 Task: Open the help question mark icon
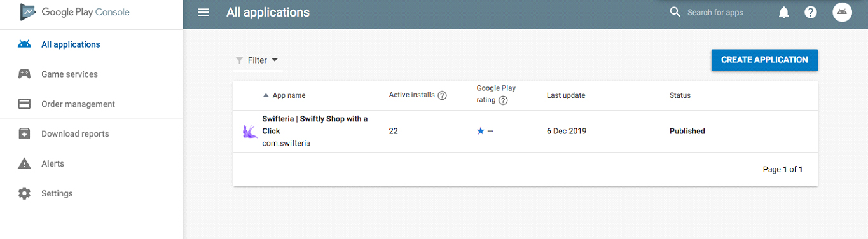[x=810, y=13]
